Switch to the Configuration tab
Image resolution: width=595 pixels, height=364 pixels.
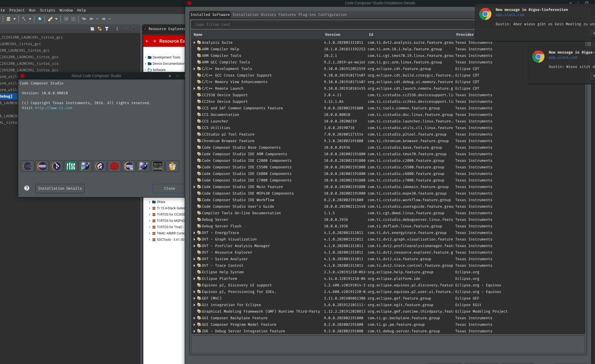point(333,15)
